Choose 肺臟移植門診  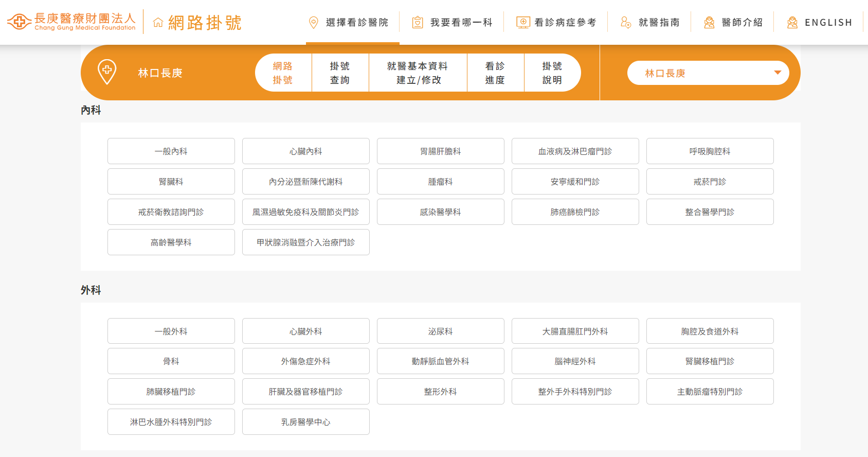tap(171, 391)
